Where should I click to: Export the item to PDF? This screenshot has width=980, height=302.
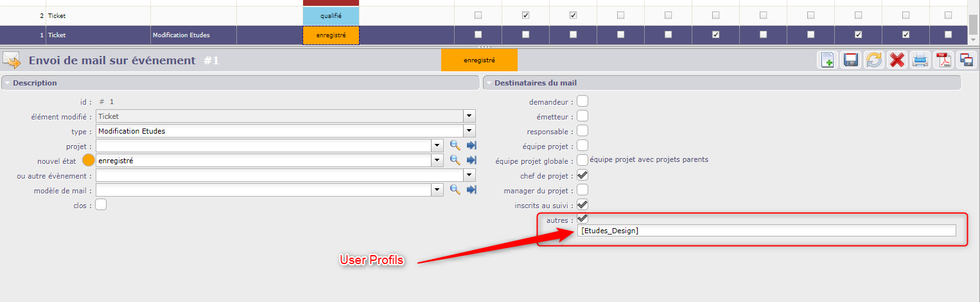pos(943,60)
